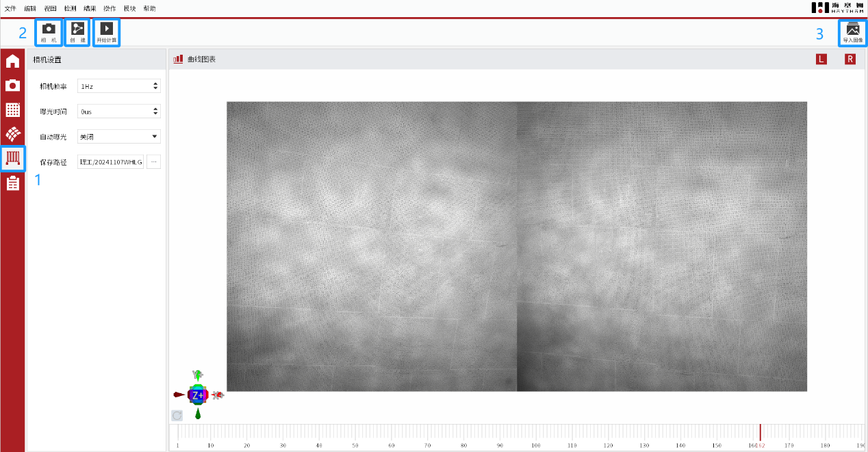This screenshot has width=868, height=452.
Task: Click the 导入图像 import image icon
Action: [x=852, y=31]
